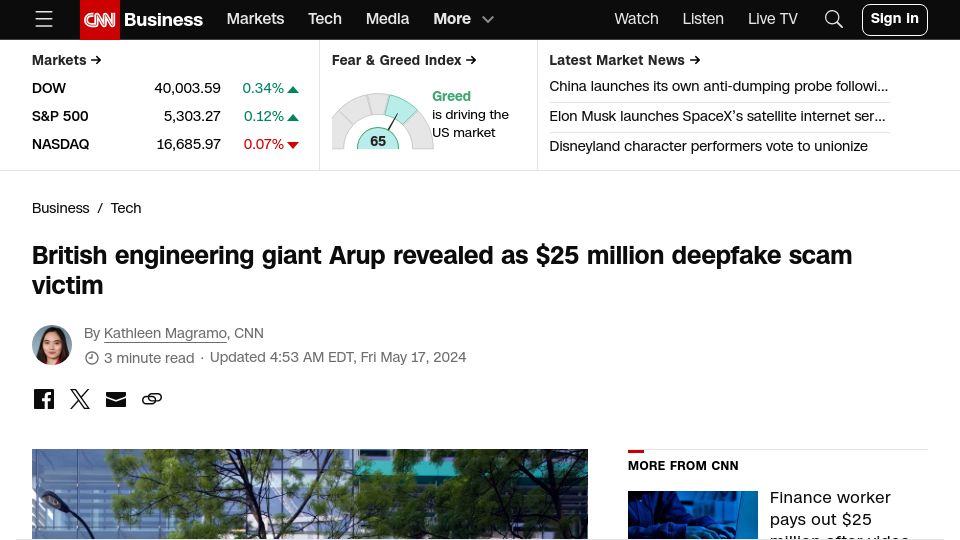Open the hamburger menu icon
Screen dimensions: 960x540
(x=43, y=19)
